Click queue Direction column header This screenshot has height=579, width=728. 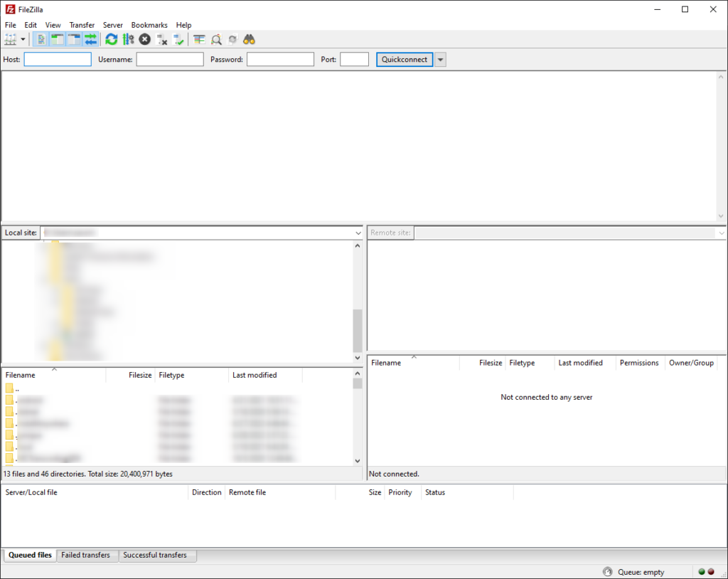coord(207,492)
